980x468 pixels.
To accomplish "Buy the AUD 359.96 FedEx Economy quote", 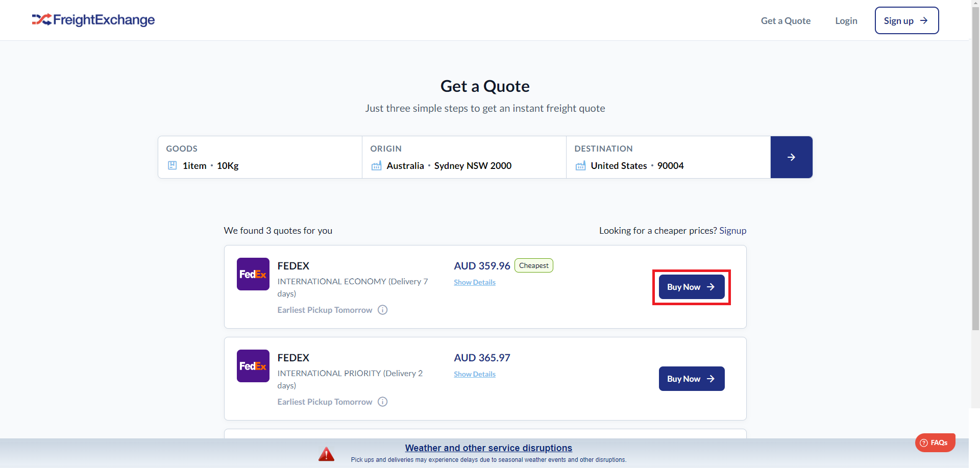I will [x=692, y=287].
